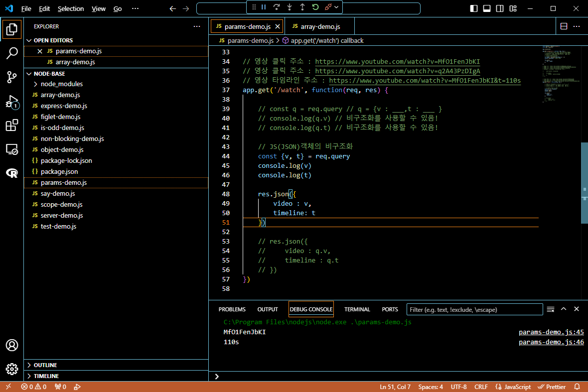588x392 pixels.
Task: Open Explorer Views and More Actions menu
Action: click(x=197, y=26)
